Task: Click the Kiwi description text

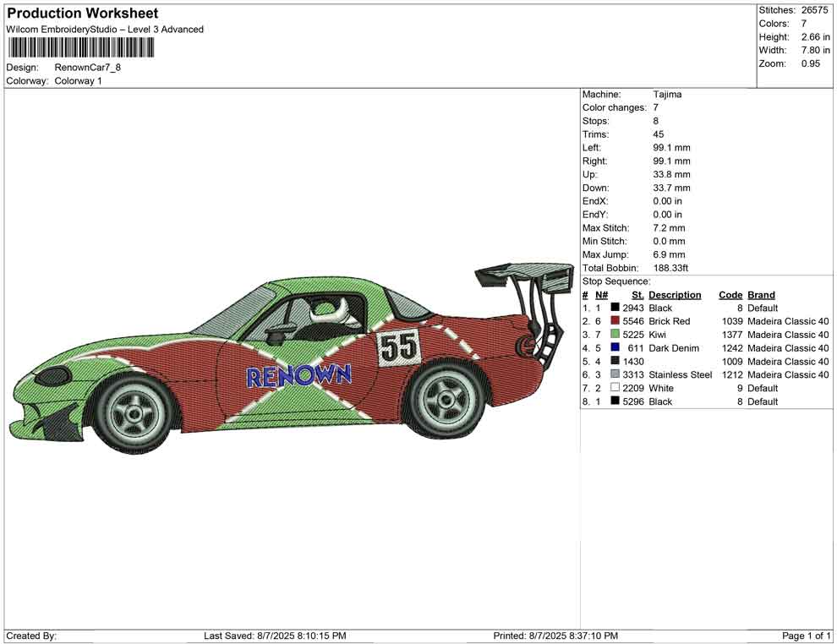Action: pos(657,335)
